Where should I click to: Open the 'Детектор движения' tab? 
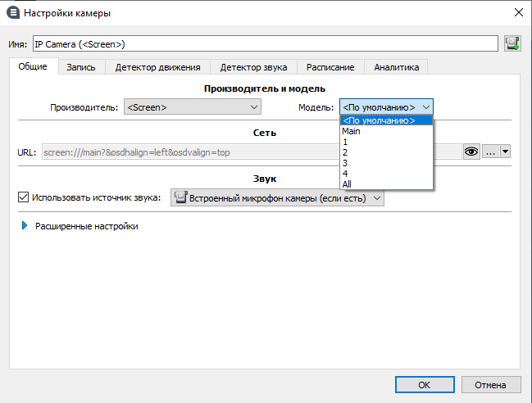(157, 67)
